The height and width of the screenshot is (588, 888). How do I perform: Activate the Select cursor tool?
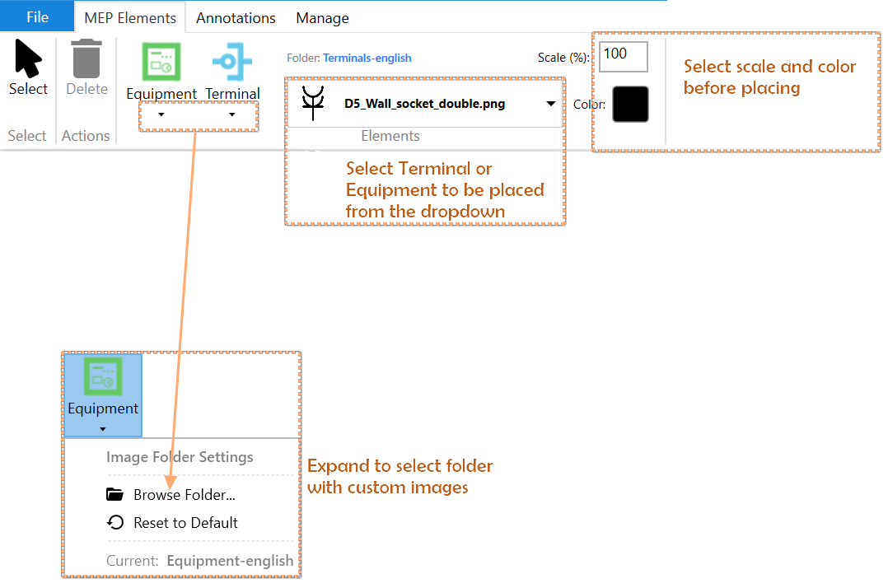click(x=28, y=68)
